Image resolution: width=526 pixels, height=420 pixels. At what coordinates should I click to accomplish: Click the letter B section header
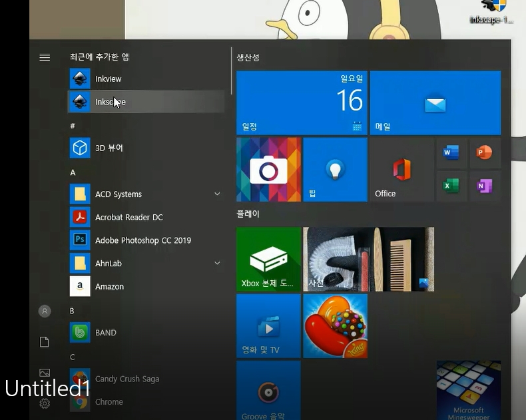(72, 311)
